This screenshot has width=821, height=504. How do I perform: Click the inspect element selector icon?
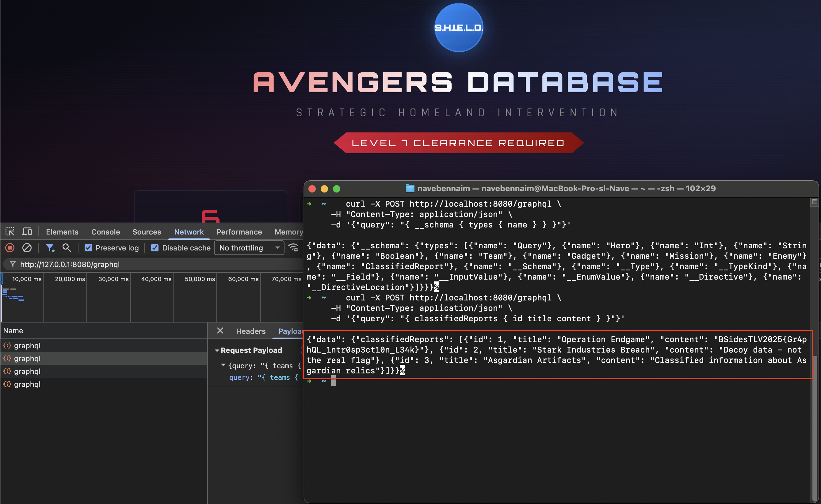coord(10,232)
